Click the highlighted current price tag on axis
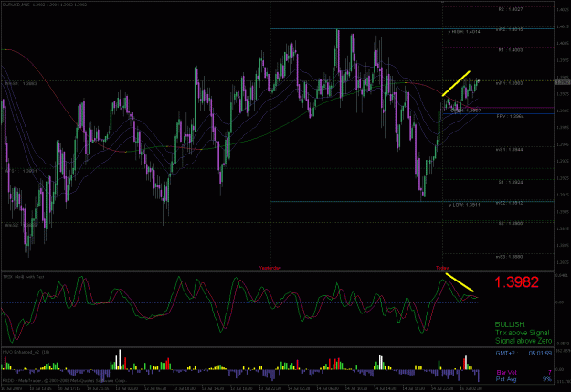571x392 pixels. tap(563, 82)
